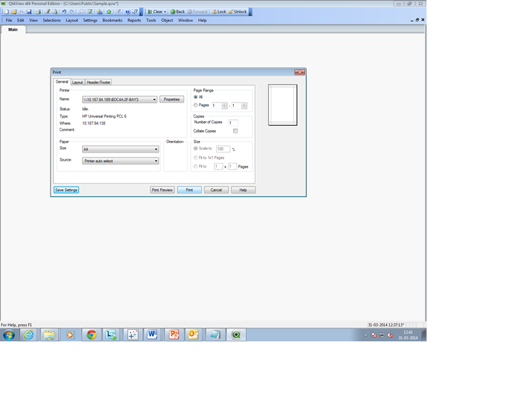The width and height of the screenshot is (525, 420).
Task: Open PowerPoint from the taskbar
Action: (174, 334)
